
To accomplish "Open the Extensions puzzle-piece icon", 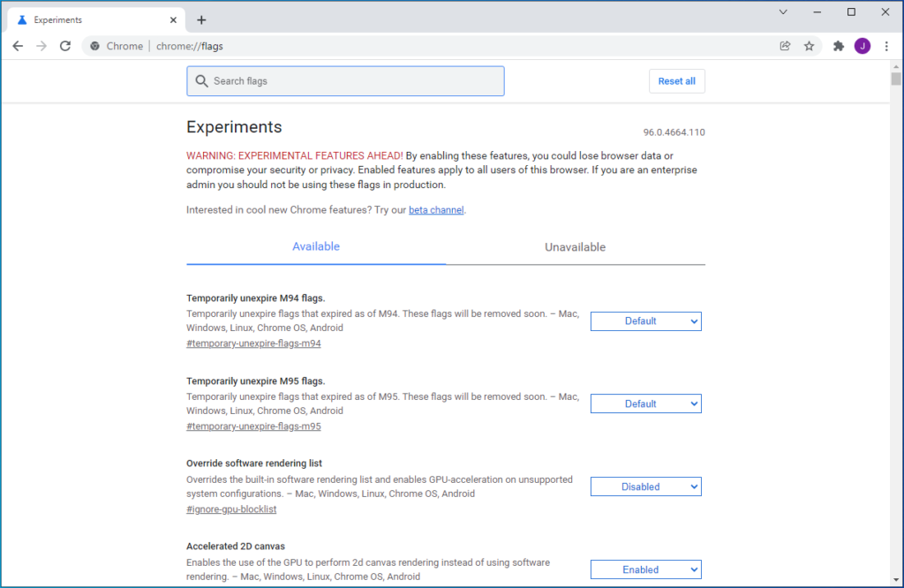I will (x=838, y=45).
